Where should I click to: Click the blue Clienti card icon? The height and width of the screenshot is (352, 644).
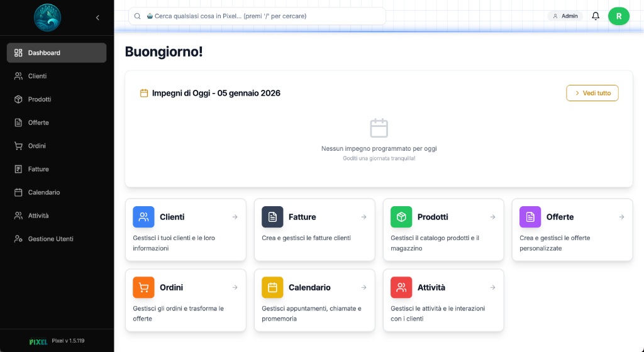point(143,217)
